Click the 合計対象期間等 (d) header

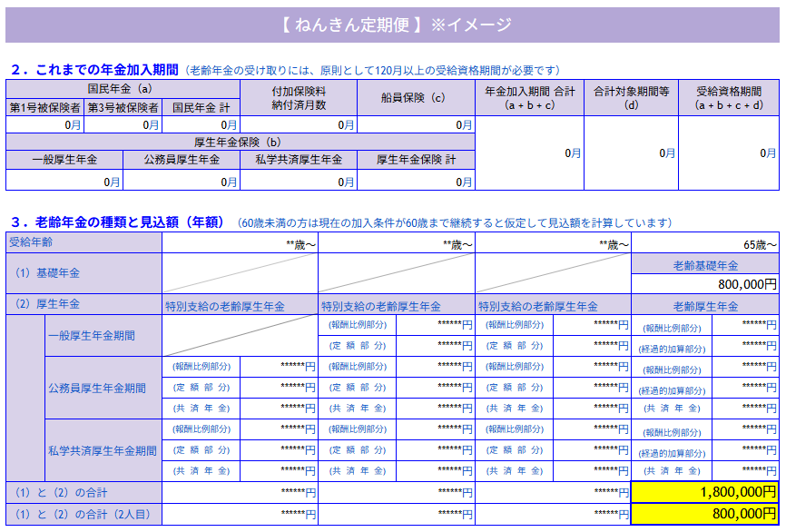coord(632,98)
